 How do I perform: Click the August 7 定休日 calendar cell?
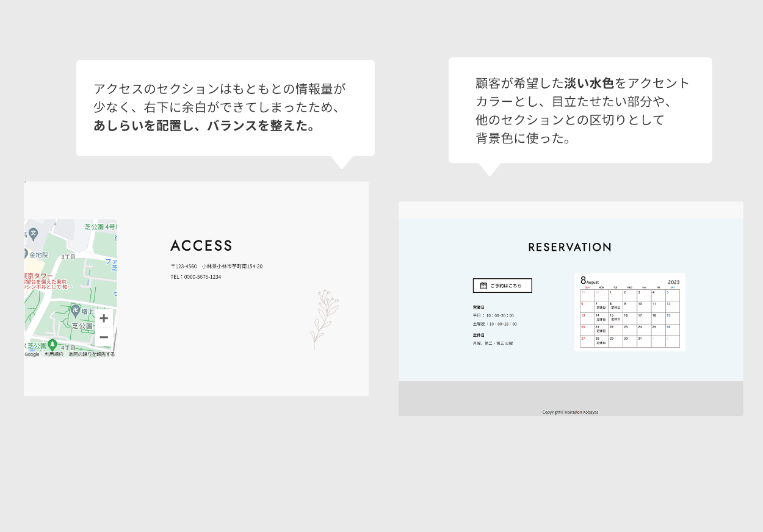pyautogui.click(x=601, y=306)
